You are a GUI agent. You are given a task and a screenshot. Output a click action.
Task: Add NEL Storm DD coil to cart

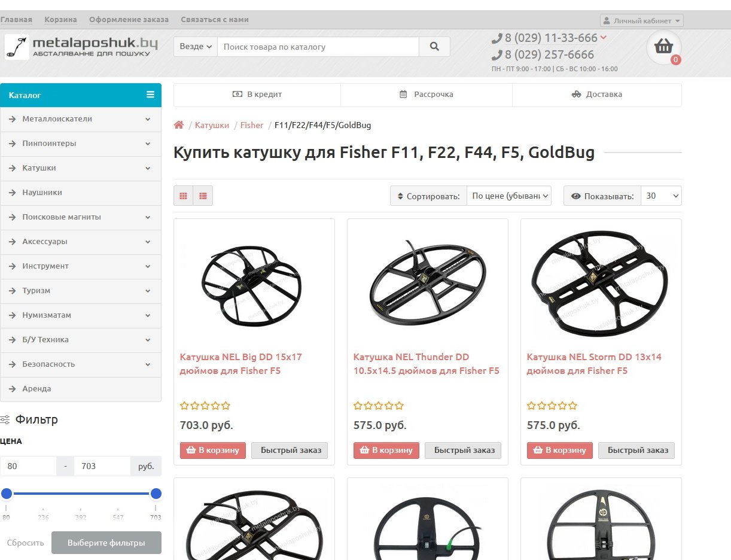click(x=560, y=451)
